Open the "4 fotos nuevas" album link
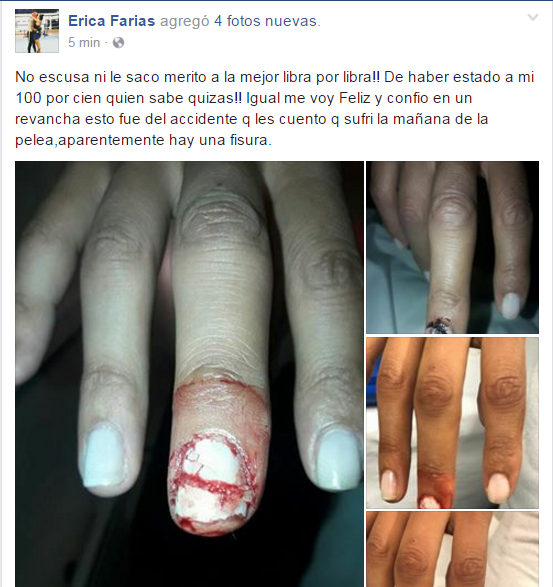The height and width of the screenshot is (587, 553). [265, 21]
